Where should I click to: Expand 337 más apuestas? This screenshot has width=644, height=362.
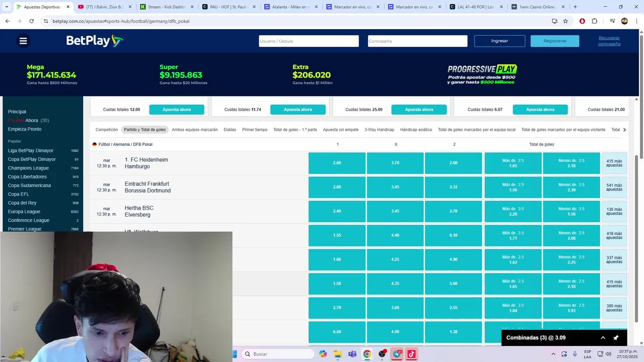coord(614,259)
